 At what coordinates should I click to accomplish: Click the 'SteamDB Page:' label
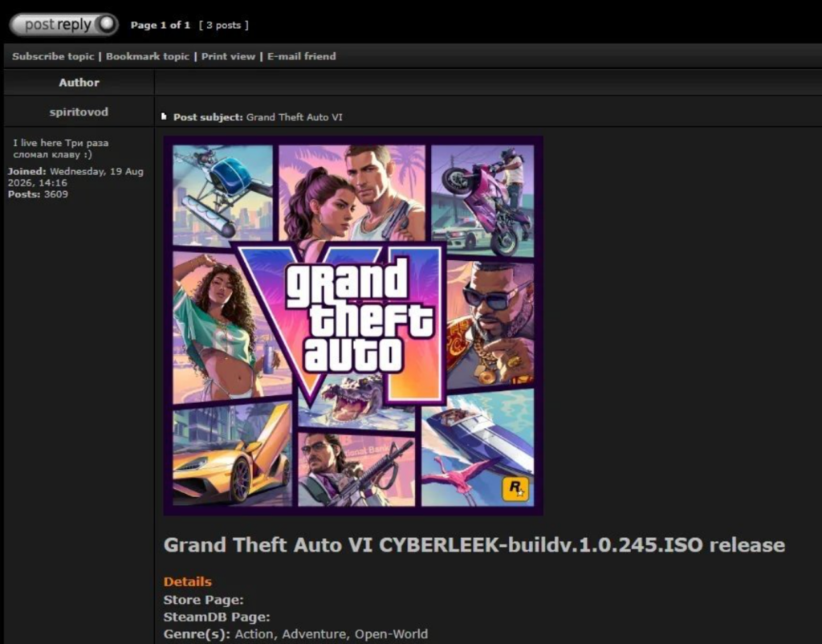pos(217,617)
